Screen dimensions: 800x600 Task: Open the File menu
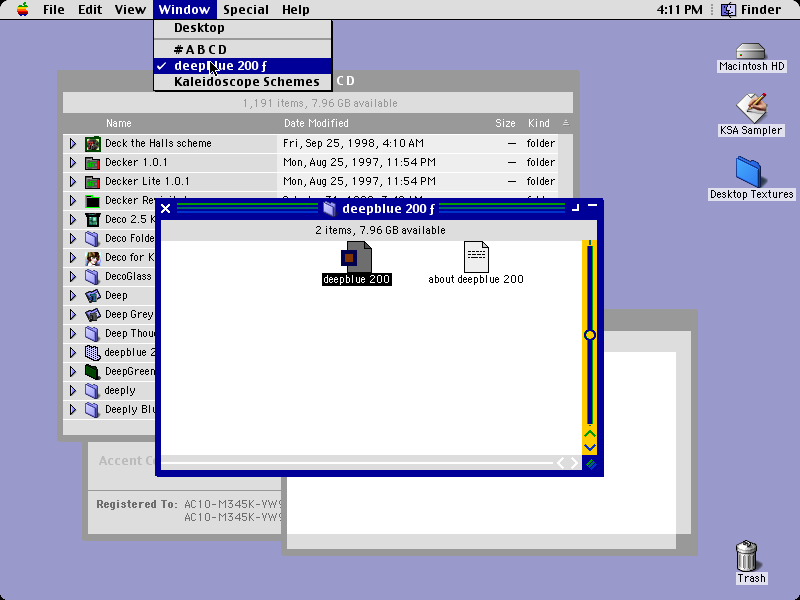(x=54, y=9)
